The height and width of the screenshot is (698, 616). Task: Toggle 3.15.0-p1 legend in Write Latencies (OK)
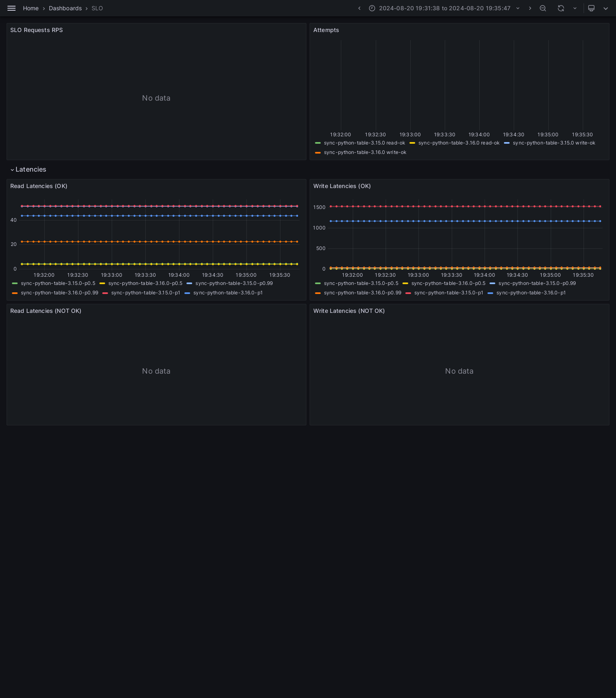(449, 293)
